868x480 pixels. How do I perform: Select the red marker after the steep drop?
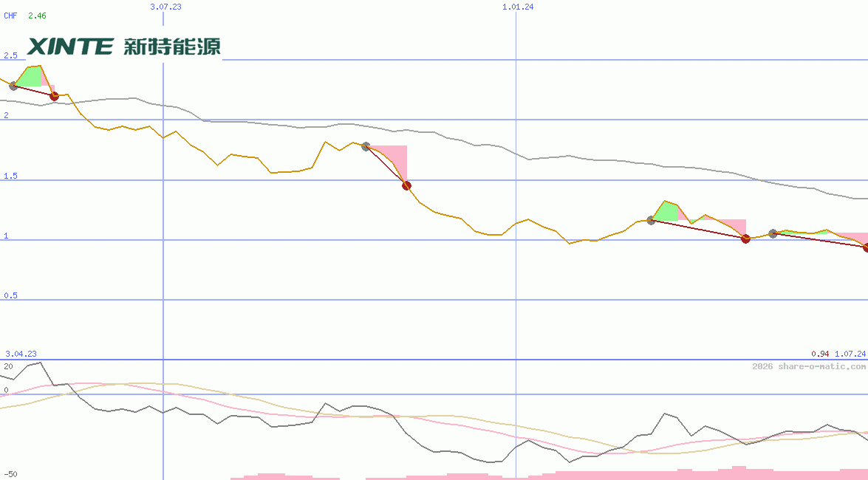coord(406,185)
